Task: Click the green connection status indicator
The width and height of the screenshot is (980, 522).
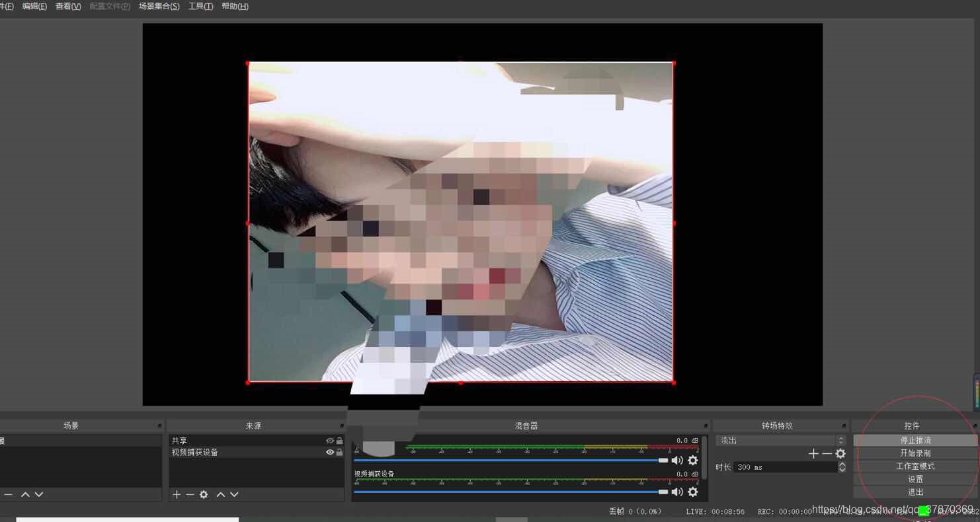Action: (x=923, y=511)
